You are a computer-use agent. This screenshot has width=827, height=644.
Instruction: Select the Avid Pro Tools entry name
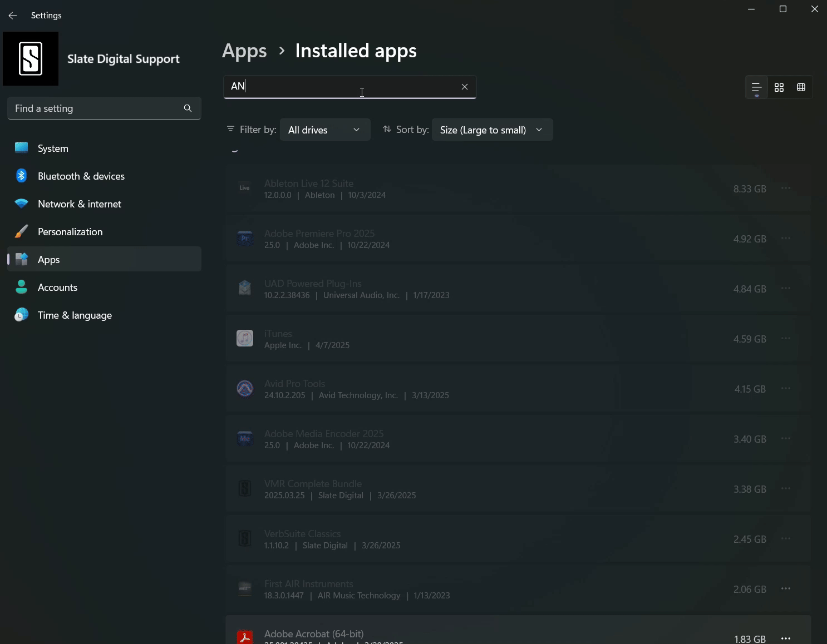(x=294, y=383)
